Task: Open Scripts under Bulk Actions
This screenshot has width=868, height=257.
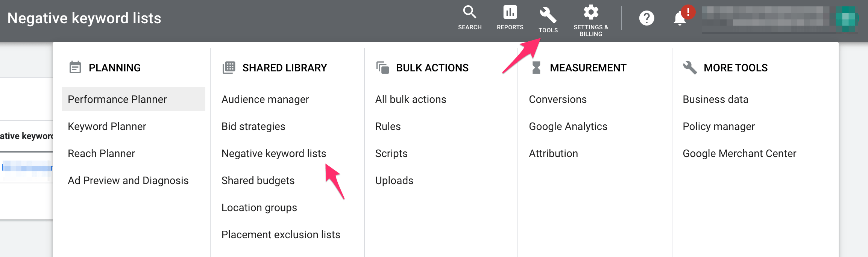Action: 391,154
